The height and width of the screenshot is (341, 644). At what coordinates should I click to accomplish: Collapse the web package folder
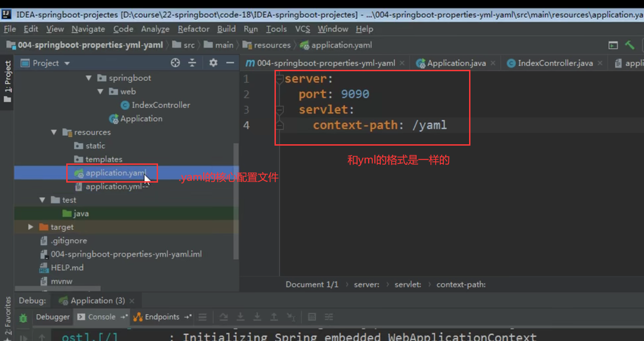100,92
